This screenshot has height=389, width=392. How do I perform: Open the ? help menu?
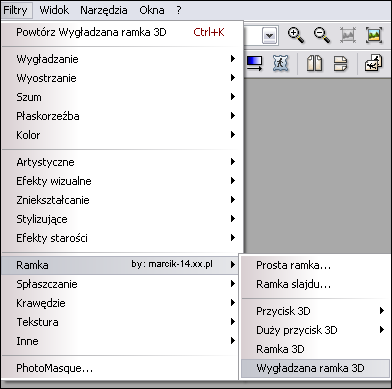[x=179, y=10]
